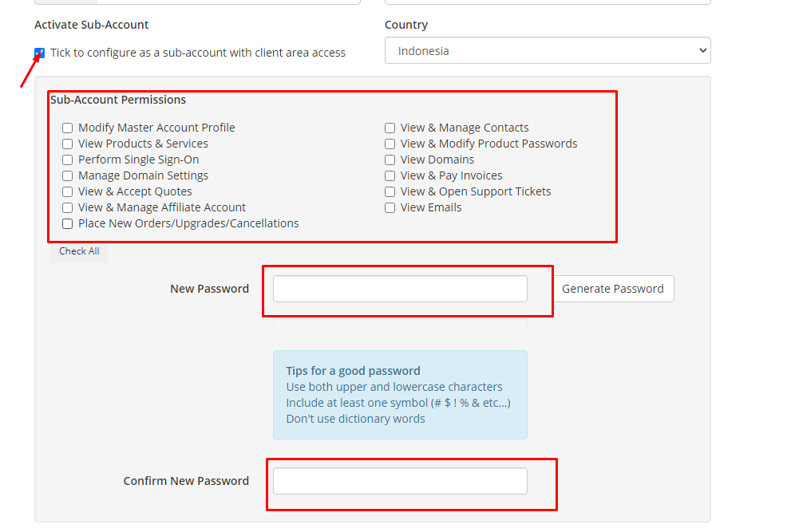Image resolution: width=791 pixels, height=532 pixels.
Task: Enable the View Domains checkbox
Action: coord(390,160)
